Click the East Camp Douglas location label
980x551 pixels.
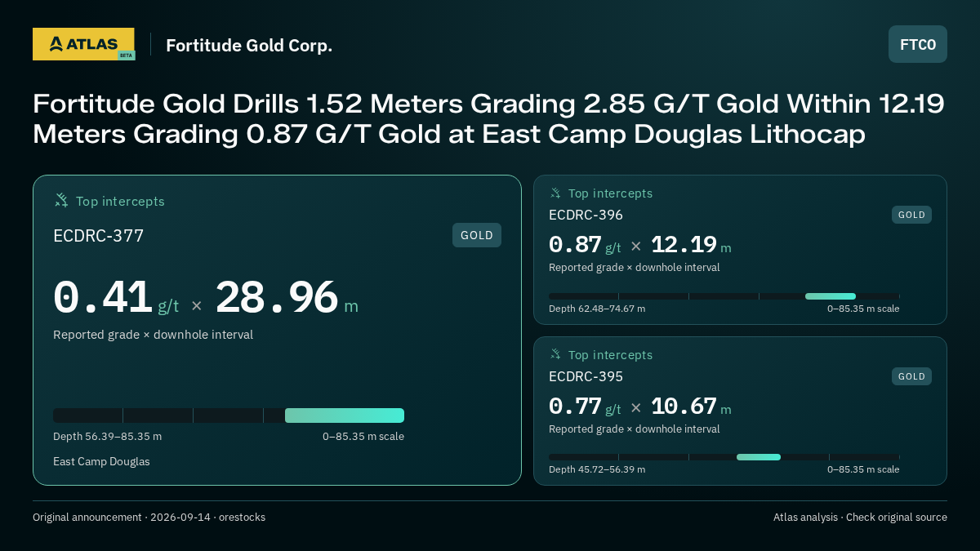[101, 462]
